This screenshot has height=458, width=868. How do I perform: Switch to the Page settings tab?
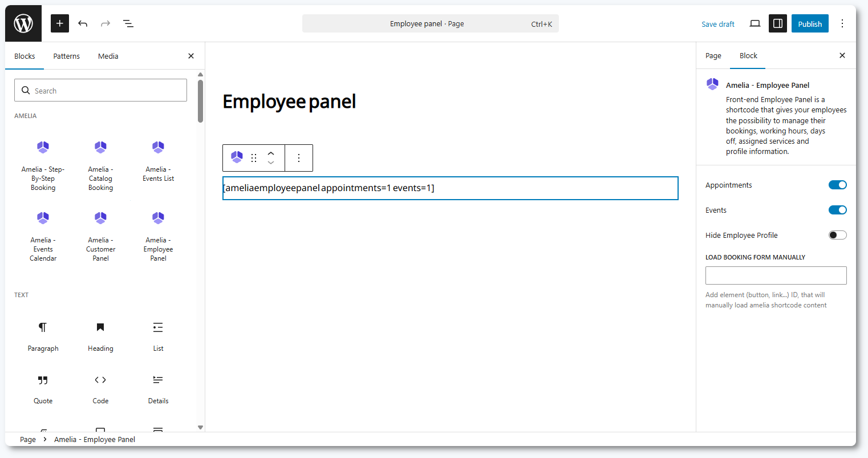[713, 56]
